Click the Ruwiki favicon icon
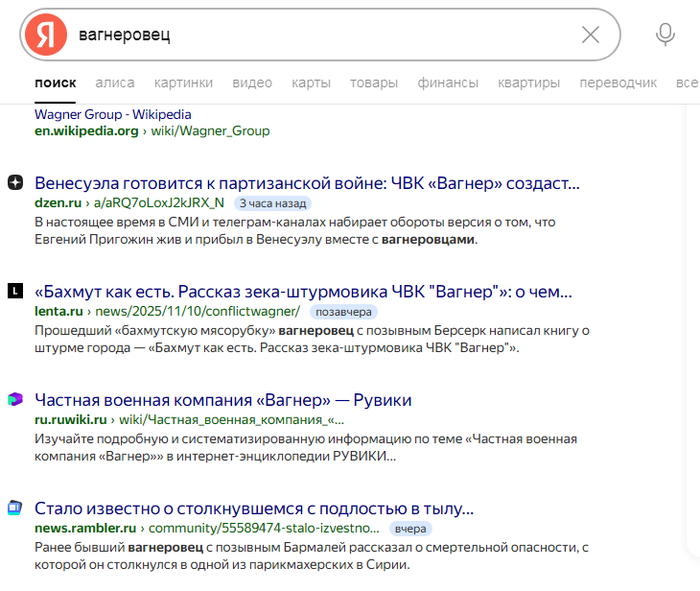The image size is (700, 591). tap(15, 399)
